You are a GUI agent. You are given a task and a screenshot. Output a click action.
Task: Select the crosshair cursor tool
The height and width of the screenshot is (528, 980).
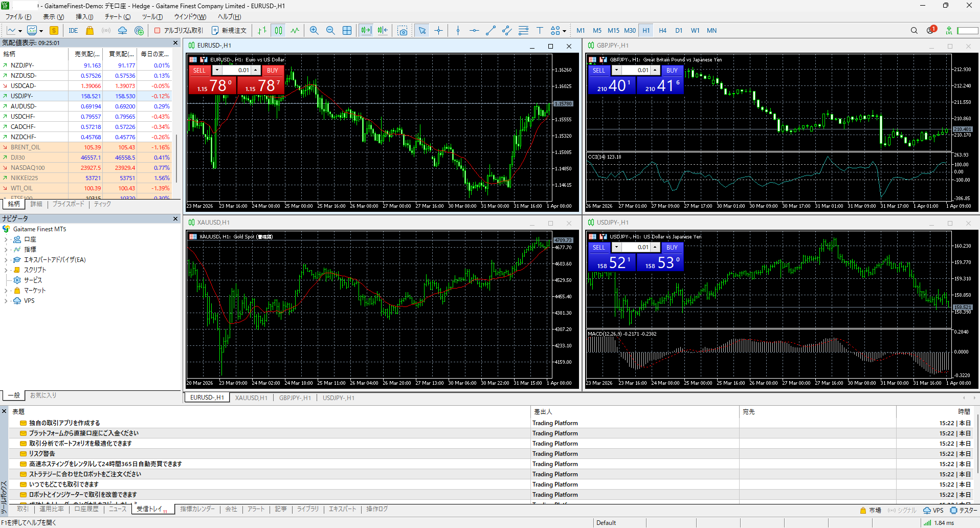point(438,31)
